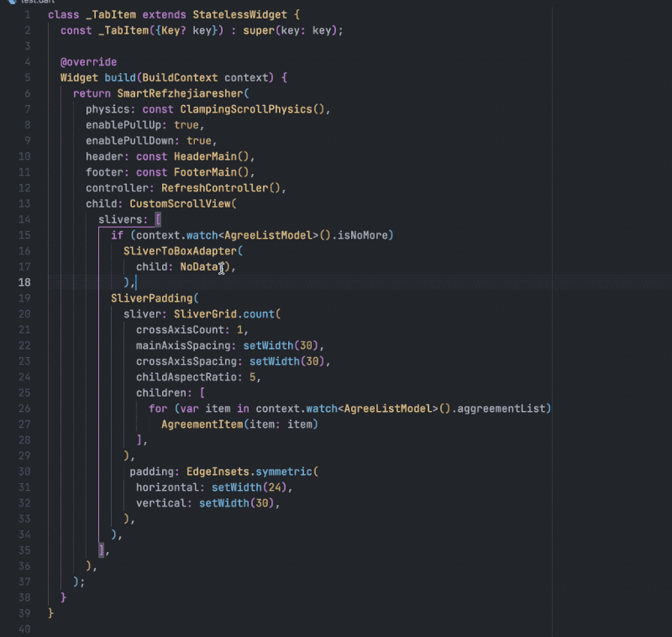Click the vertical property name
Viewport: 672px width, 637px height.
(161, 503)
